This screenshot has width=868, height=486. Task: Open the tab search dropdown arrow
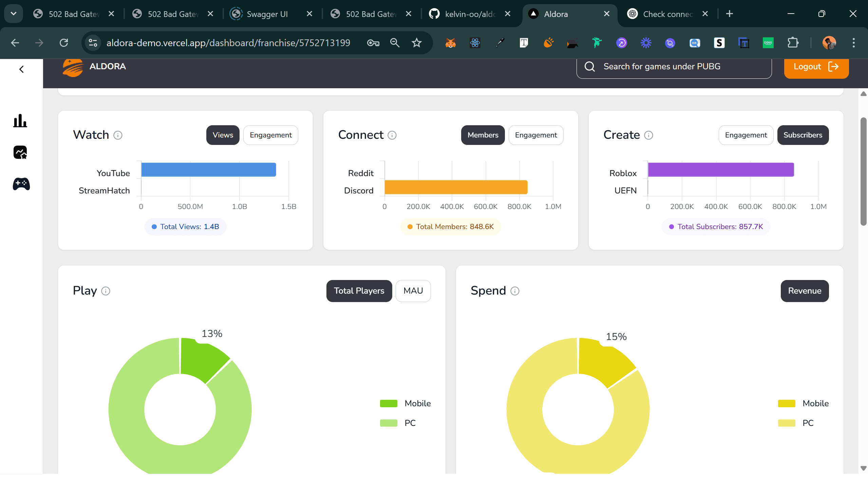pyautogui.click(x=13, y=14)
